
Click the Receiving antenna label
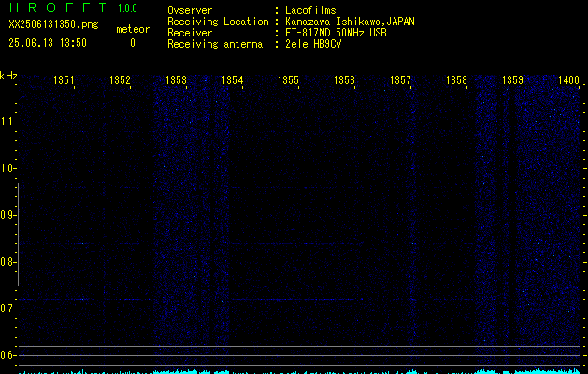(x=215, y=44)
